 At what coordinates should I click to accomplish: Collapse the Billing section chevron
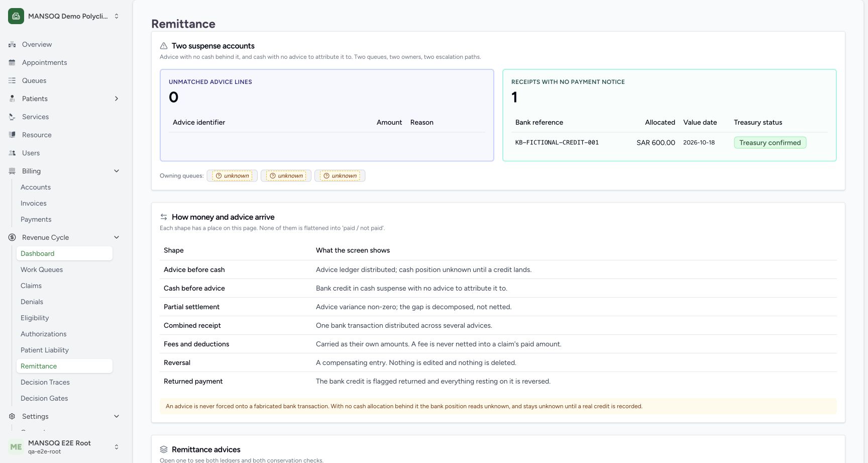click(x=117, y=171)
